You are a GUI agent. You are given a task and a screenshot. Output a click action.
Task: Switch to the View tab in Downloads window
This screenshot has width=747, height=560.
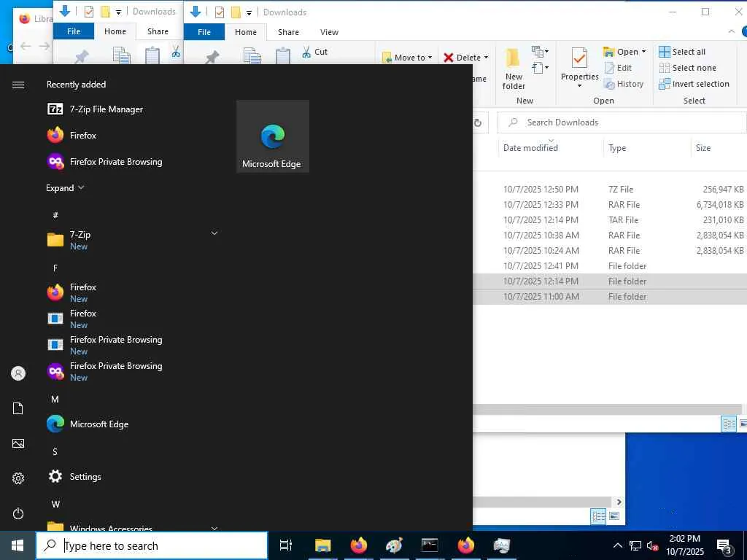329,32
